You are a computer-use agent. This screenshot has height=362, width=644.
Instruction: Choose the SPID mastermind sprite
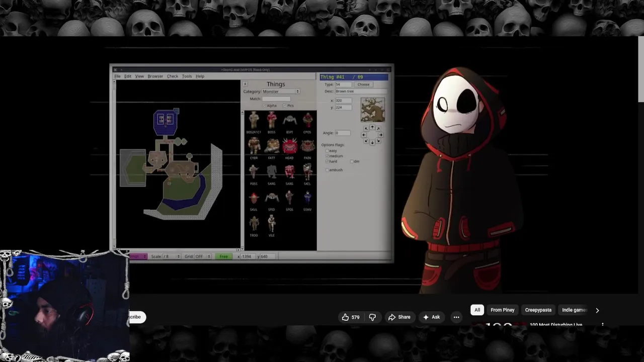(272, 198)
